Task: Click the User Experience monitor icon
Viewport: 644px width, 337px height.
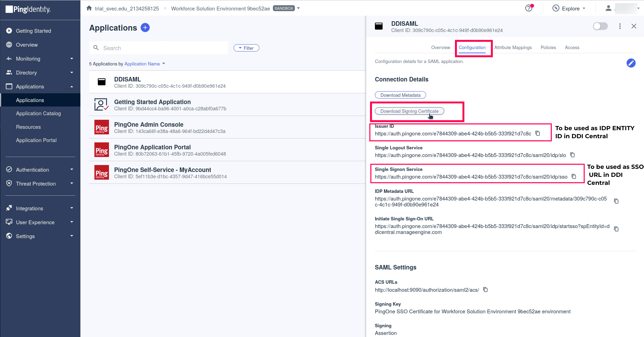Action: pyautogui.click(x=9, y=222)
